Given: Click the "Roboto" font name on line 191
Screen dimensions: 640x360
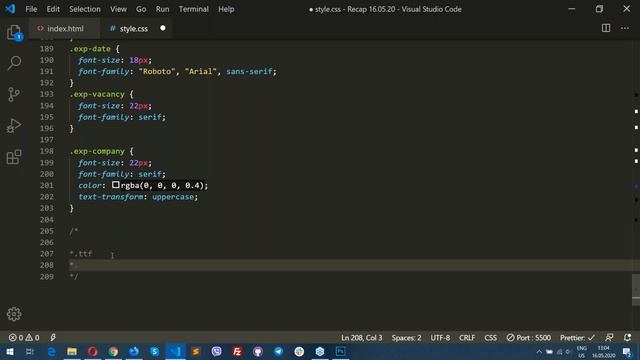Looking at the screenshot, I should tap(157, 71).
